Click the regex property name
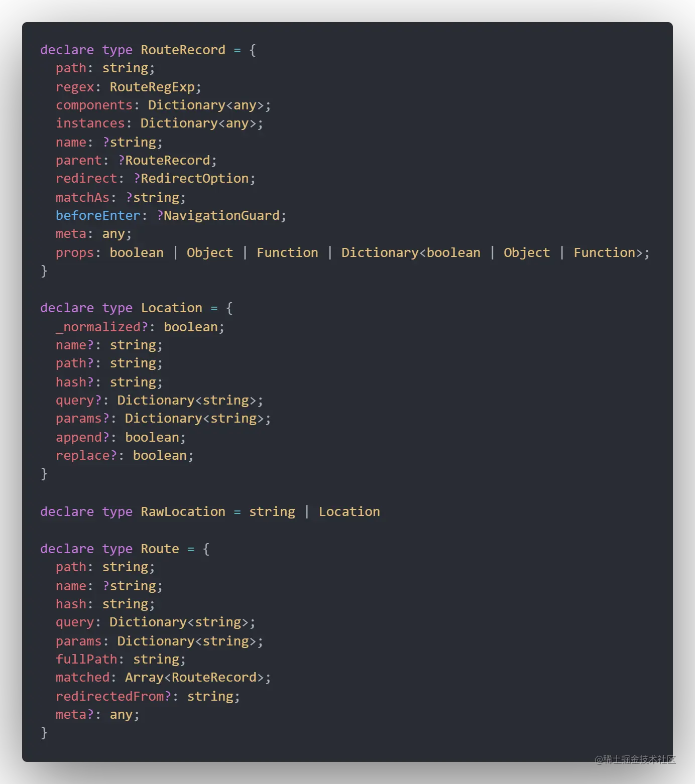The height and width of the screenshot is (784, 695). [x=75, y=87]
